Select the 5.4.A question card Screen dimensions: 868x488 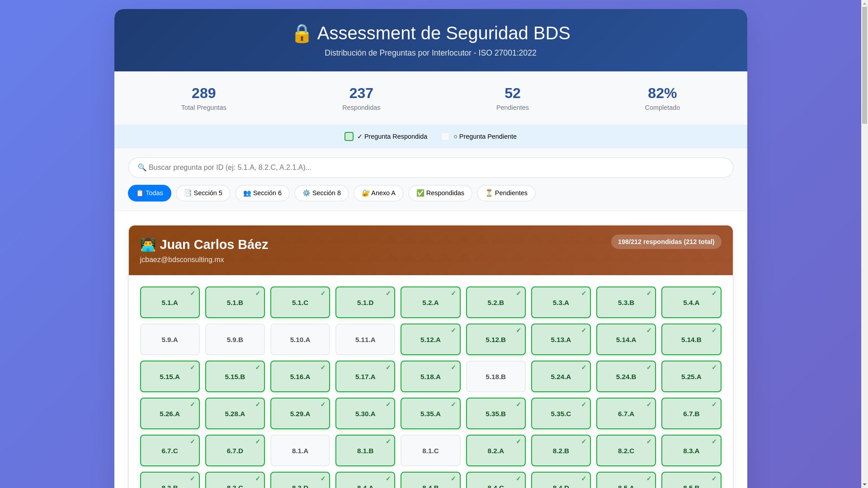click(691, 302)
